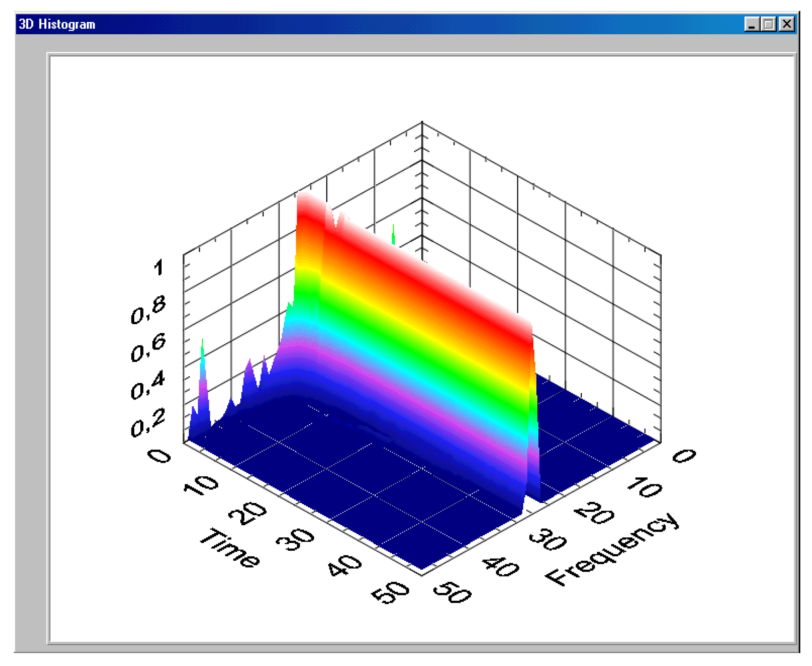Click the '0,2' vertical axis tick label

click(x=148, y=422)
